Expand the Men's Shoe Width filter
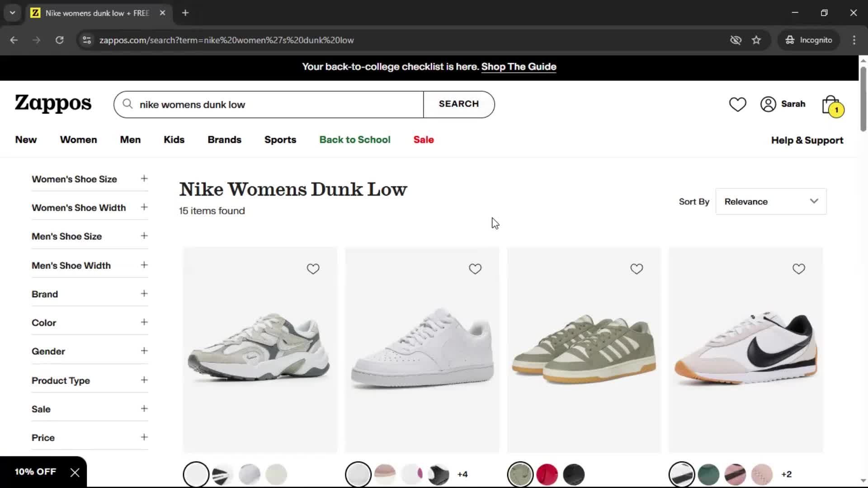868x488 pixels. click(x=90, y=265)
